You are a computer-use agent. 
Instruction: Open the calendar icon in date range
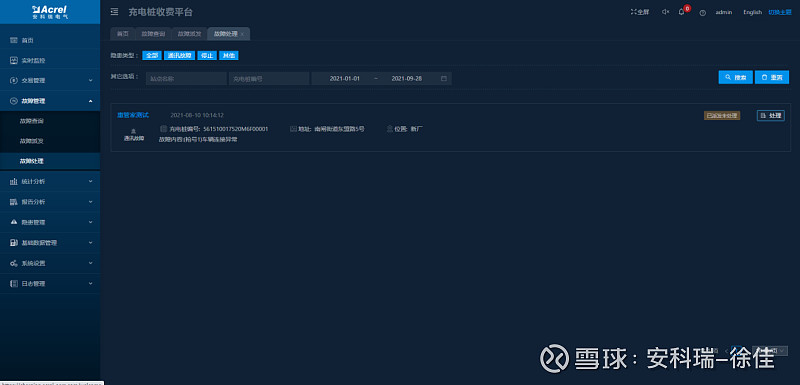point(444,79)
